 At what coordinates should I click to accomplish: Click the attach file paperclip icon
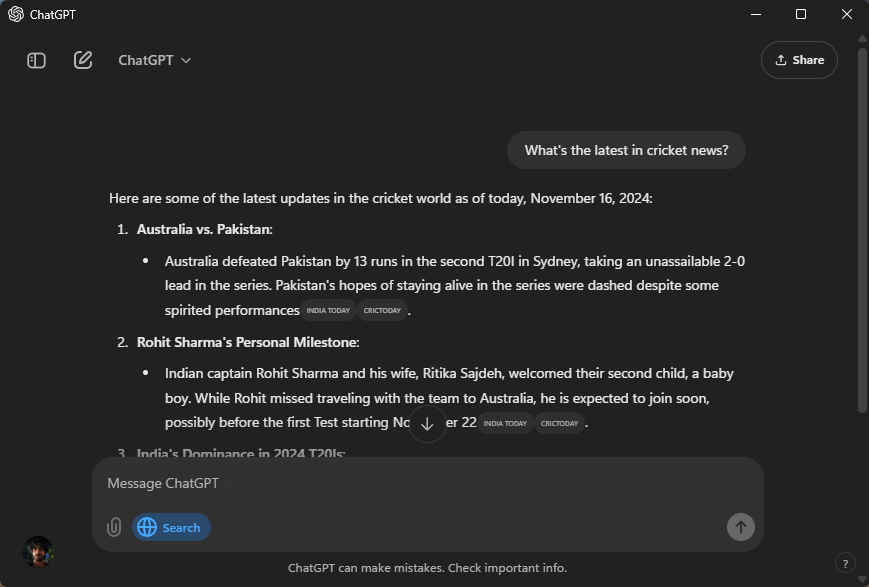(x=114, y=527)
